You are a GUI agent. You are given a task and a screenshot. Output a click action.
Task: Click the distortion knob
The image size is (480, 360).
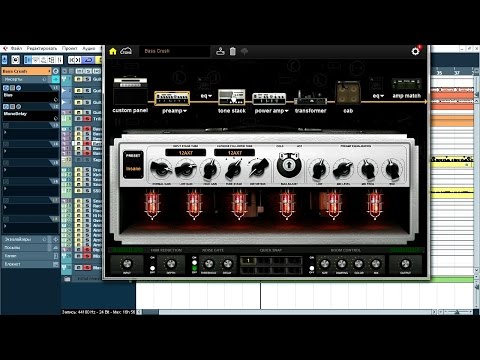258,168
